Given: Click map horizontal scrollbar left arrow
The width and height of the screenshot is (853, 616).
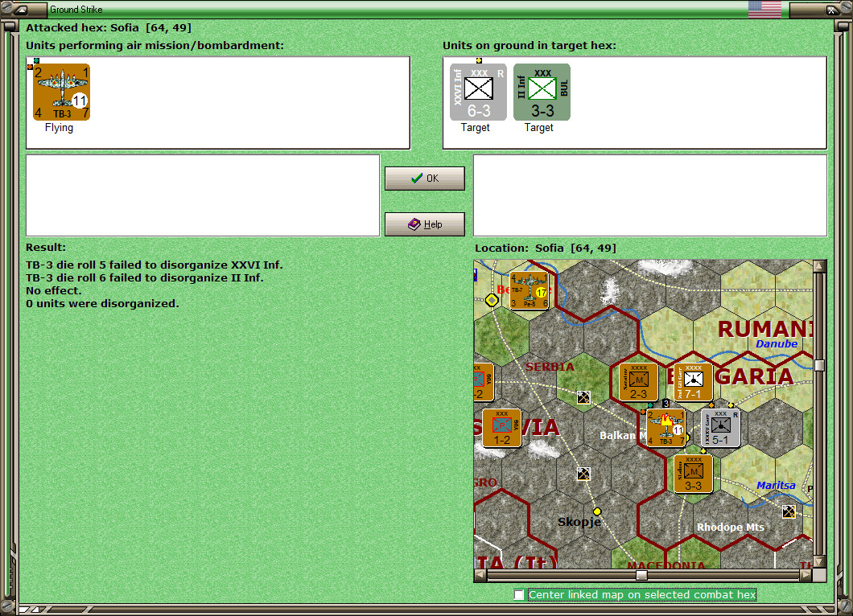Looking at the screenshot, I should (480, 575).
